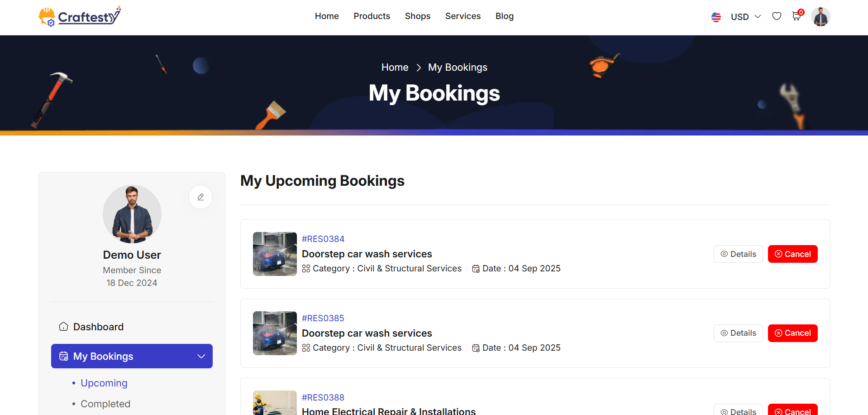This screenshot has width=868, height=415.
Task: Open the Products menu item
Action: coord(372,16)
